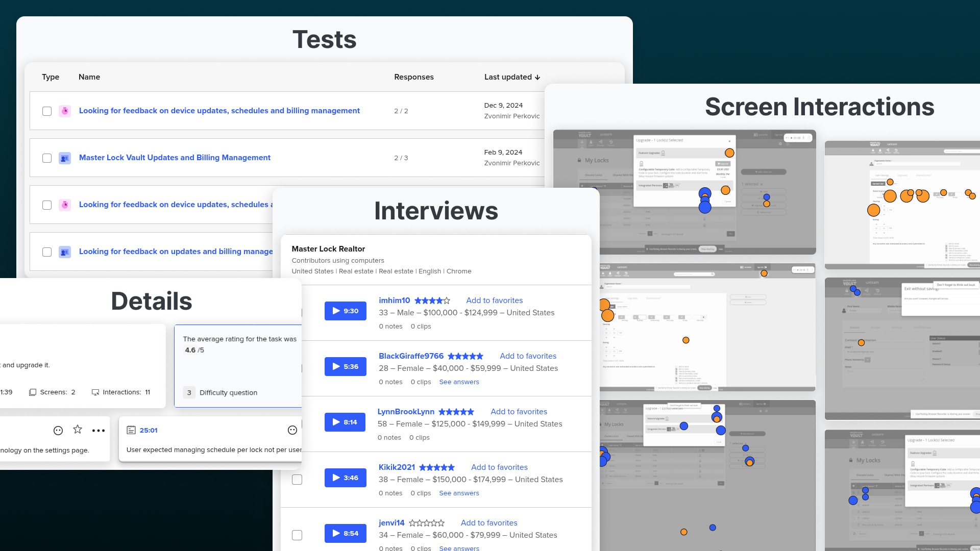Click the Type column header
Screen dimensions: 980x551
pos(51,77)
